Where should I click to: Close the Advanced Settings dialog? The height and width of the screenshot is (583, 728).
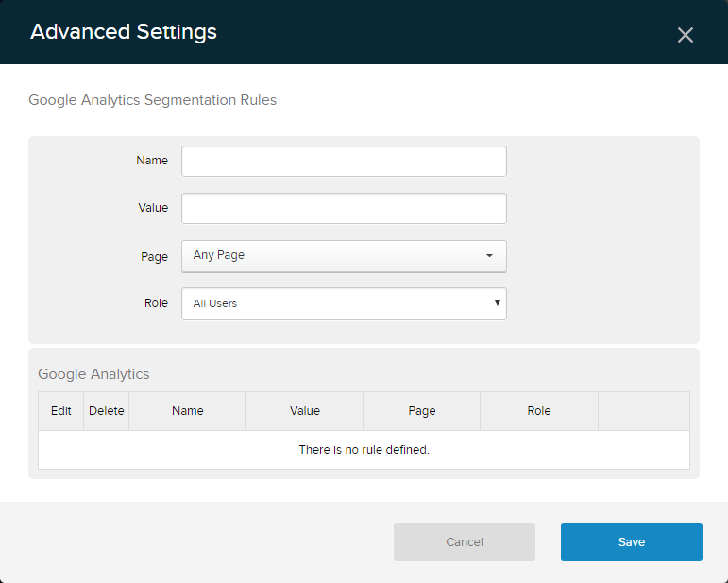(x=686, y=35)
